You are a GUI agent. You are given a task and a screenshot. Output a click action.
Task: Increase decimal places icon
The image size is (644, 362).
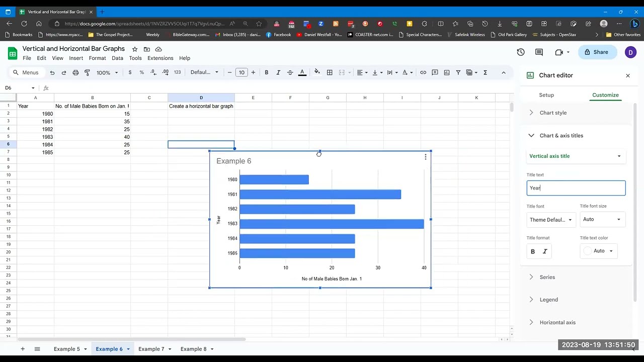tap(166, 72)
